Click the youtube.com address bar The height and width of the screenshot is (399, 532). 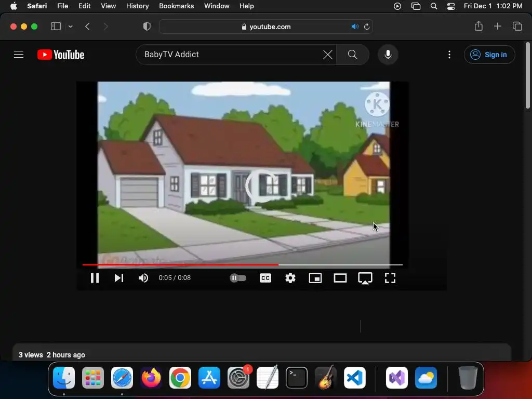coord(266,26)
